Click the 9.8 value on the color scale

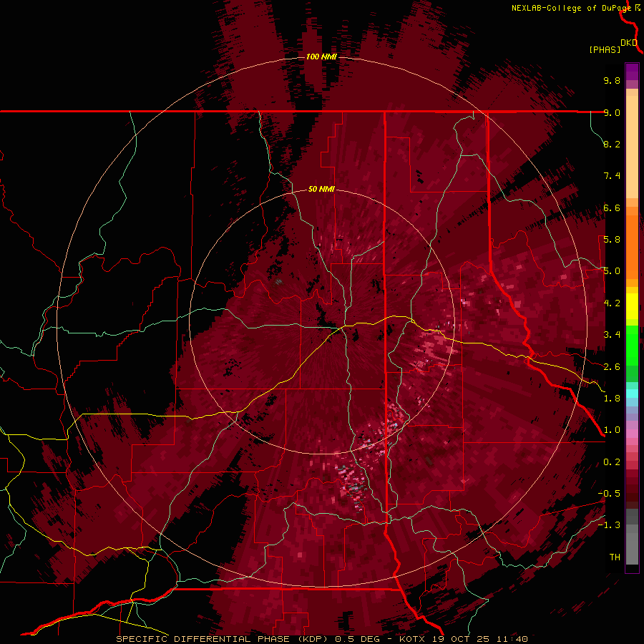coord(612,80)
